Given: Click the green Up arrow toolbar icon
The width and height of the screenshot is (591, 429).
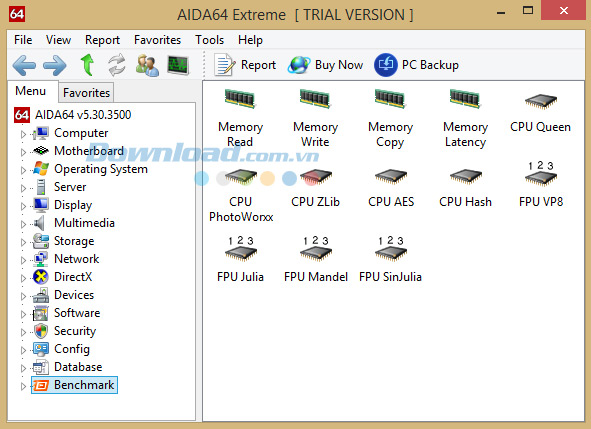Looking at the screenshot, I should (x=87, y=65).
